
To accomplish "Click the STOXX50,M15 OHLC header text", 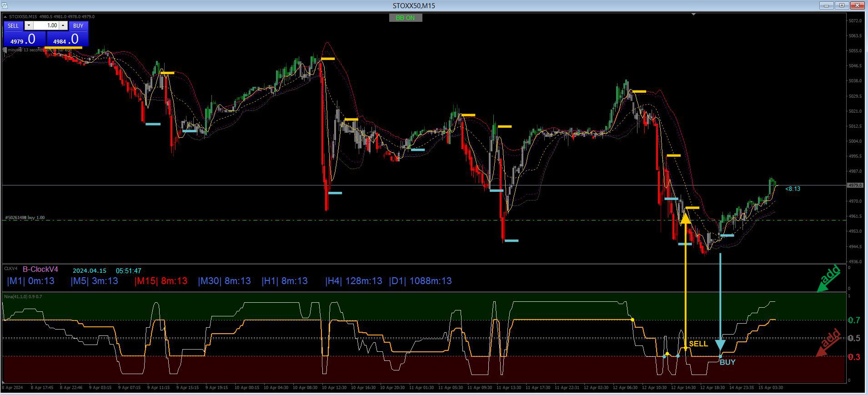I will click(x=52, y=17).
